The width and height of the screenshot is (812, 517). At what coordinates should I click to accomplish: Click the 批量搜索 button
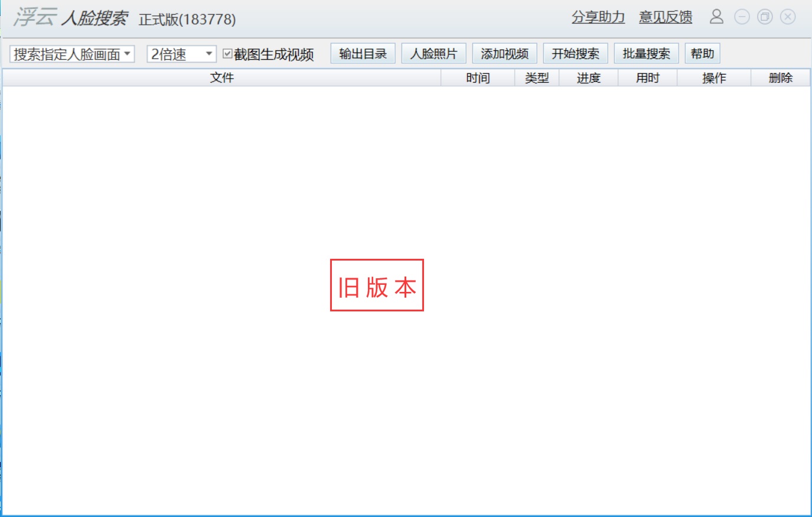[x=647, y=53]
